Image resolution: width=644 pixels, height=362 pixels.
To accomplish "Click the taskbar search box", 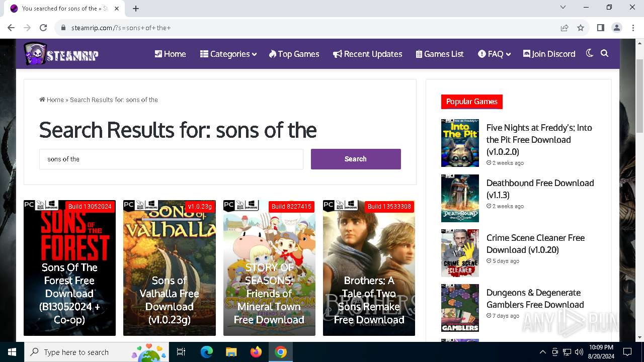I will click(x=97, y=352).
